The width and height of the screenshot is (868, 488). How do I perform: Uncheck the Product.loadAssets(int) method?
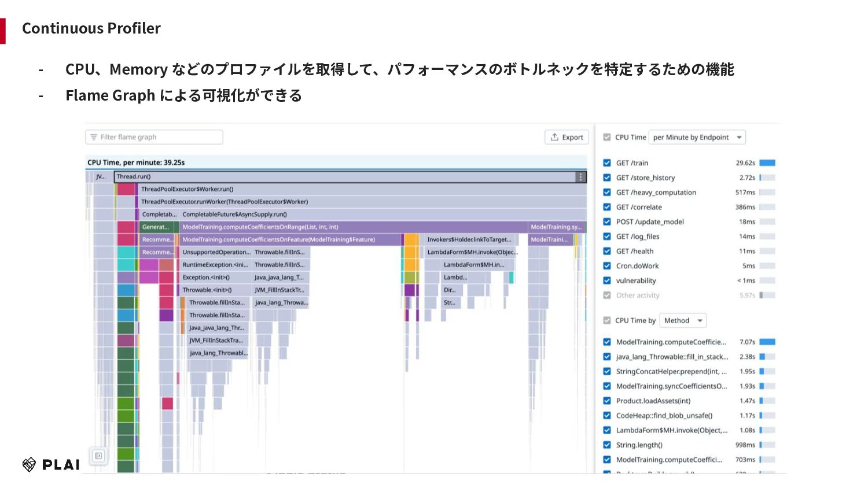coord(607,401)
